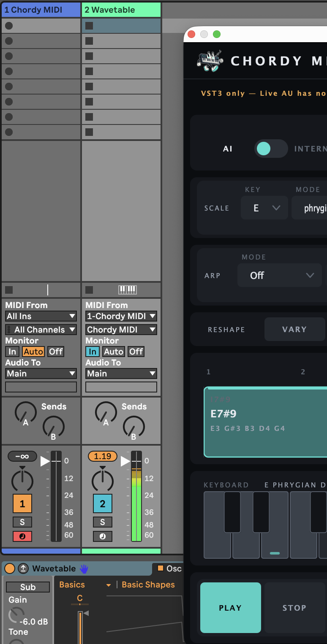Stop clips on the Wavetable track
The image size is (327, 644).
coord(89,290)
